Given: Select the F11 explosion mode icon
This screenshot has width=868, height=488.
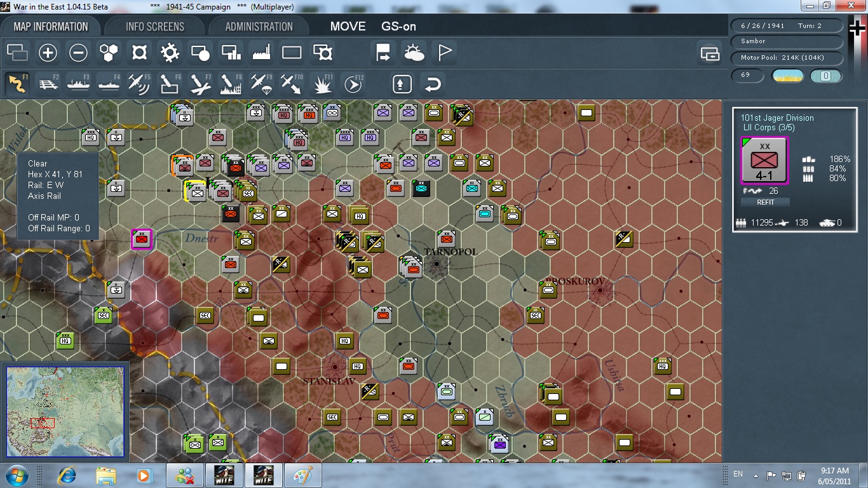Looking at the screenshot, I should [x=323, y=84].
